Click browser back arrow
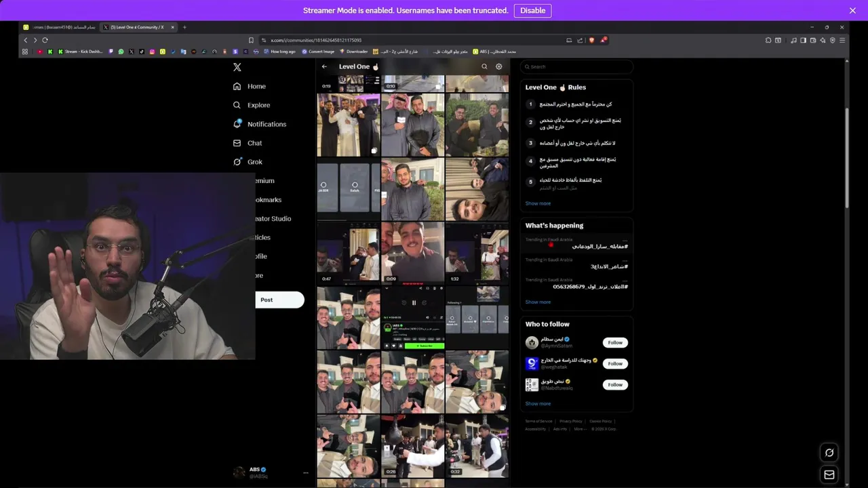 (x=26, y=40)
